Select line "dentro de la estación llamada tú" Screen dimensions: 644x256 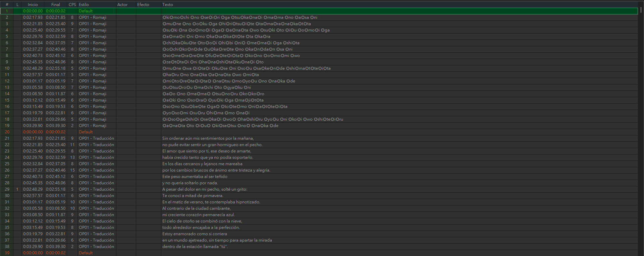pos(195,247)
